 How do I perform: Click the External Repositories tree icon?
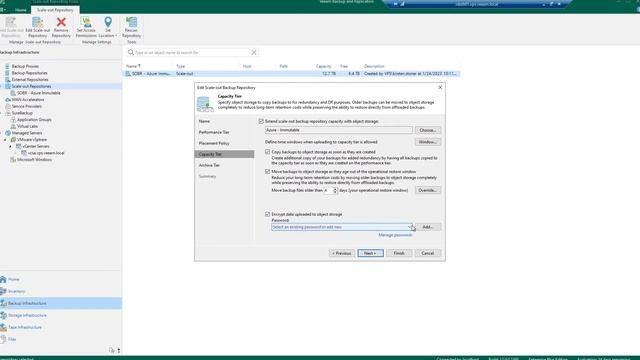(7, 80)
